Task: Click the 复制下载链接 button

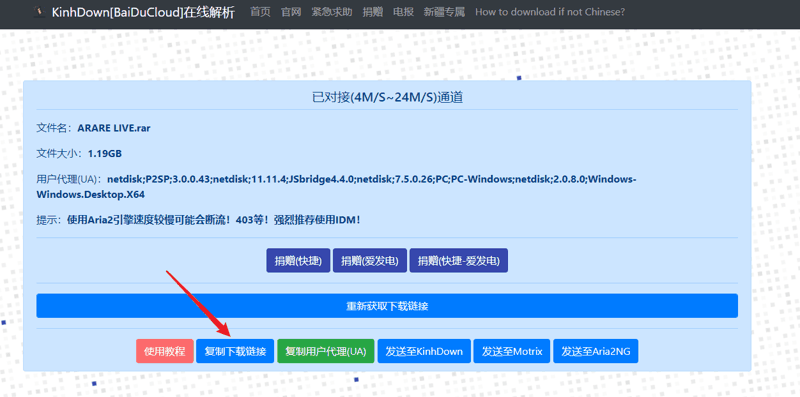Action: click(x=235, y=351)
